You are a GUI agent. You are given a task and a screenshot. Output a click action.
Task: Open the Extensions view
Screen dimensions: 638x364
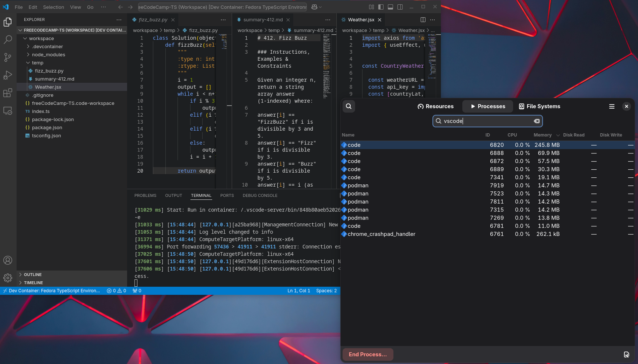point(8,93)
